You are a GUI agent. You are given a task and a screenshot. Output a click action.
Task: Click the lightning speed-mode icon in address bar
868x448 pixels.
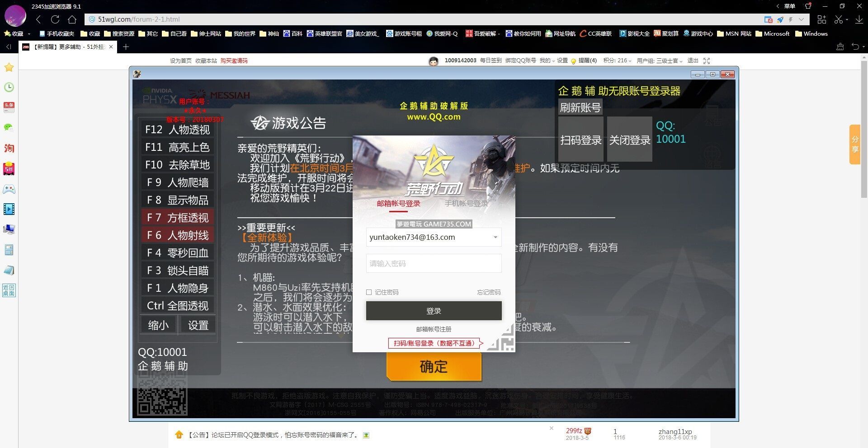click(791, 19)
